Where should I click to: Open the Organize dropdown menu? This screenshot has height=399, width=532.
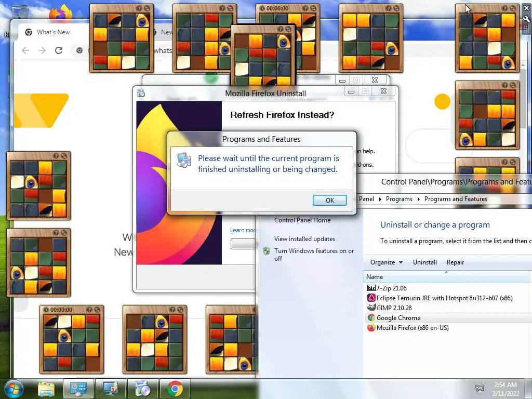tap(386, 262)
